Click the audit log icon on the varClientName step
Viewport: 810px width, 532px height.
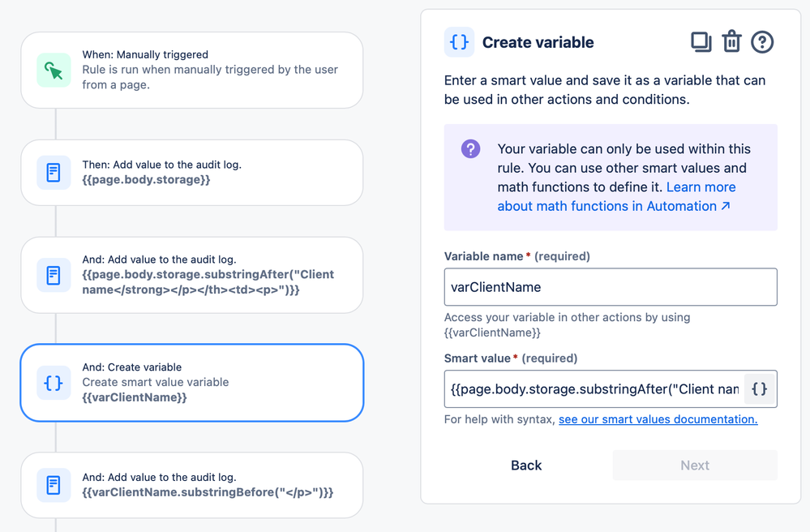point(53,485)
